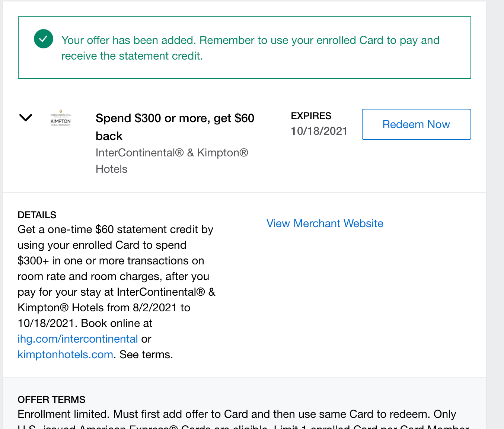Viewport: 504px width, 429px height.
Task: Click the EXPIRES label
Action: (311, 116)
